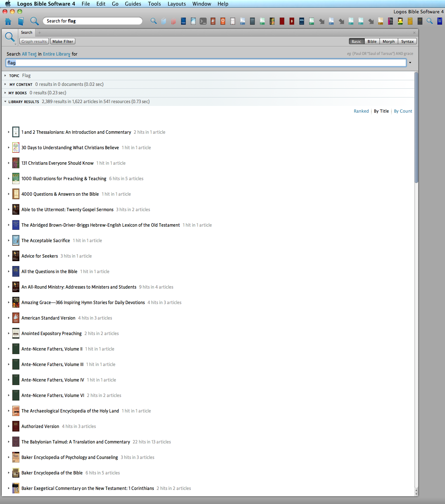Open the Layouts menu
Screen dimensions: 445x504
(177, 4)
